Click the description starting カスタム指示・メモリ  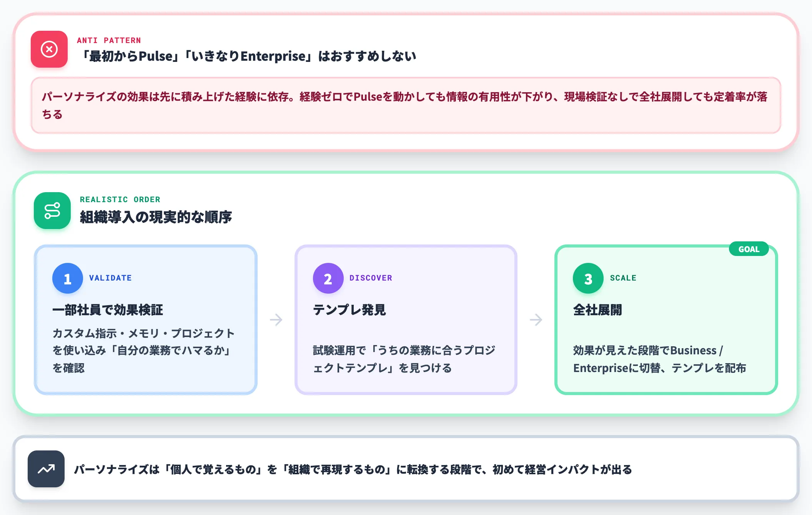click(143, 350)
